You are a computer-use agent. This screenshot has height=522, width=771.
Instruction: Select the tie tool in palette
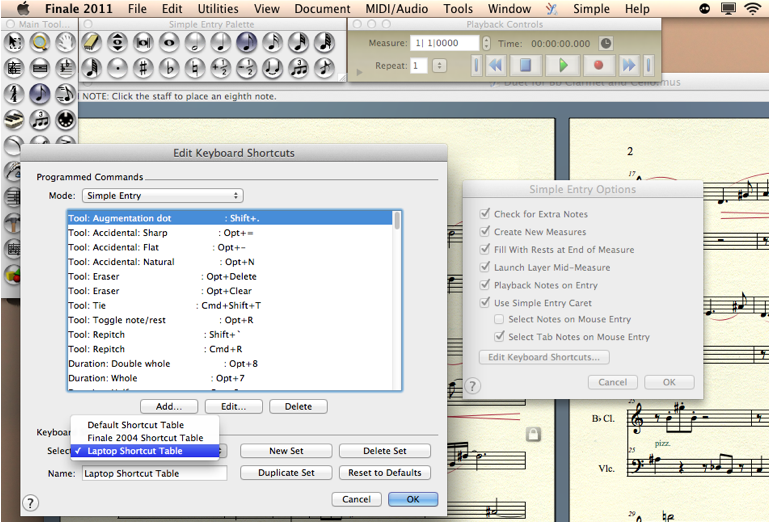coord(272,68)
